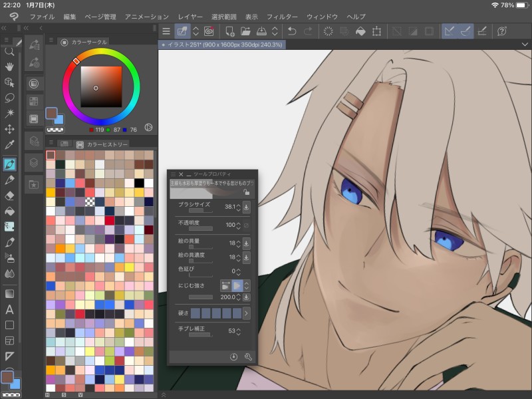The image size is (532, 399).
Task: Open the Layers palette icon in dock
Action: point(34,163)
